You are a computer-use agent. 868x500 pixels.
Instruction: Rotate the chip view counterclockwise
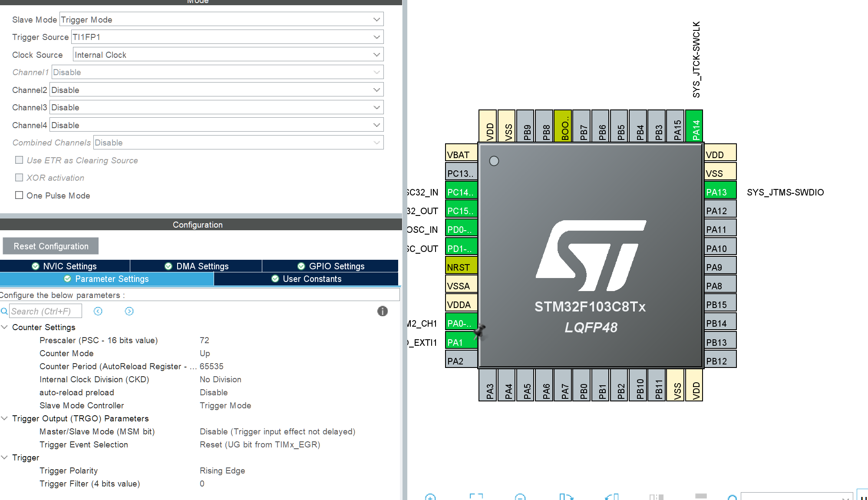coord(611,497)
